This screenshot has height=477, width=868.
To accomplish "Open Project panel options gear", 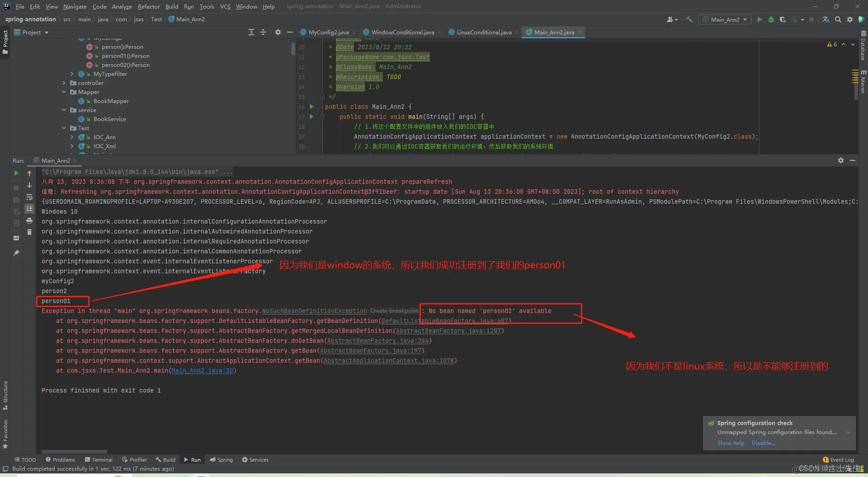I will click(x=278, y=32).
